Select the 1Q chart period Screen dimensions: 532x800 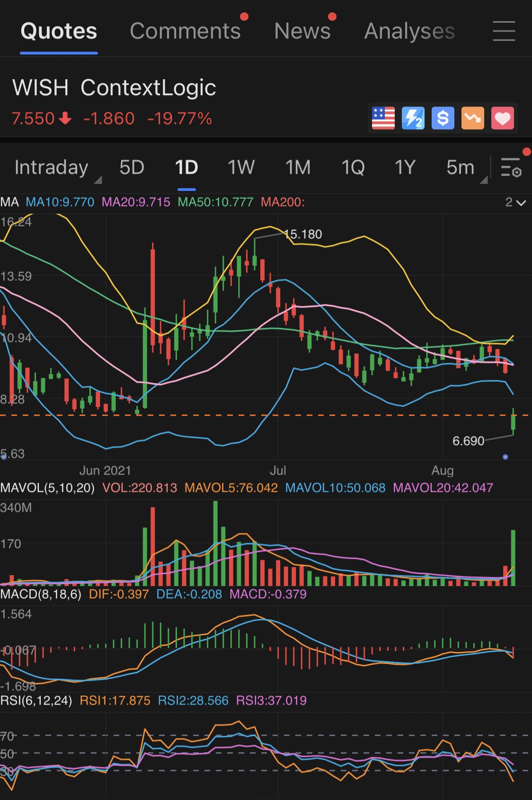click(x=353, y=167)
